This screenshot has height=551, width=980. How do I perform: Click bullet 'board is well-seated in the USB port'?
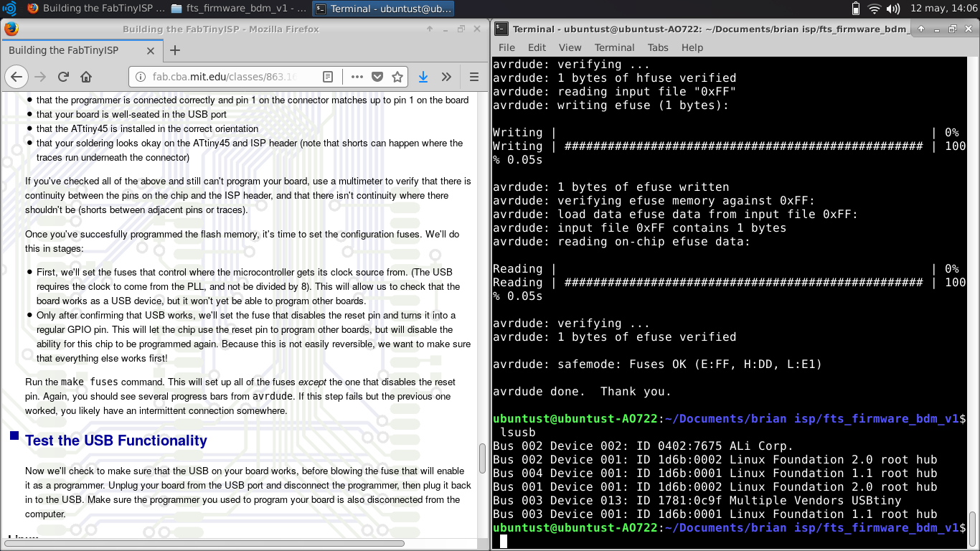point(131,114)
